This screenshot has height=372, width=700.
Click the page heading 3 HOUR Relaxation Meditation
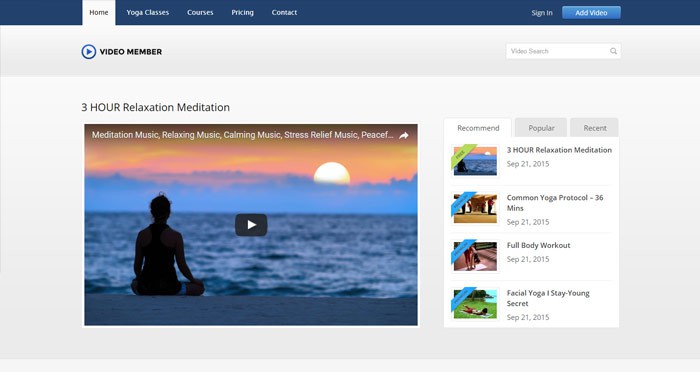tap(155, 107)
